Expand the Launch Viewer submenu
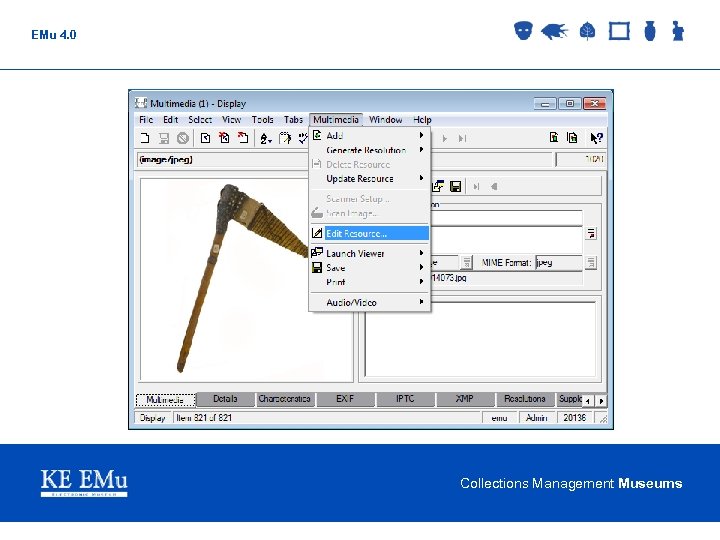The width and height of the screenshot is (720, 540). pyautogui.click(x=369, y=253)
